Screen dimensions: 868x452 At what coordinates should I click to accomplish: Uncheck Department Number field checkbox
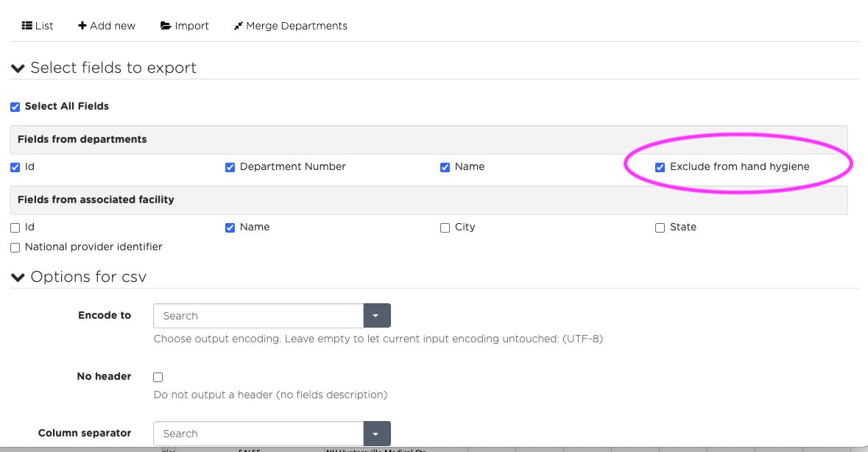(230, 167)
